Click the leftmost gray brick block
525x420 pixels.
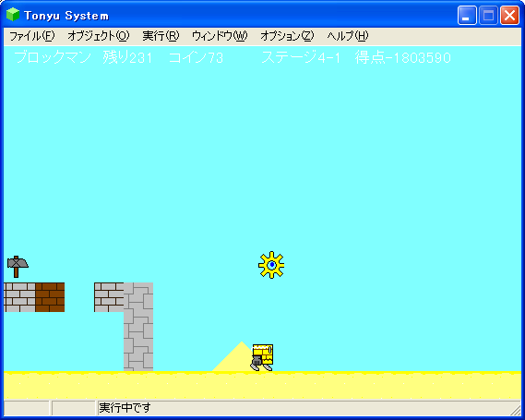19,297
